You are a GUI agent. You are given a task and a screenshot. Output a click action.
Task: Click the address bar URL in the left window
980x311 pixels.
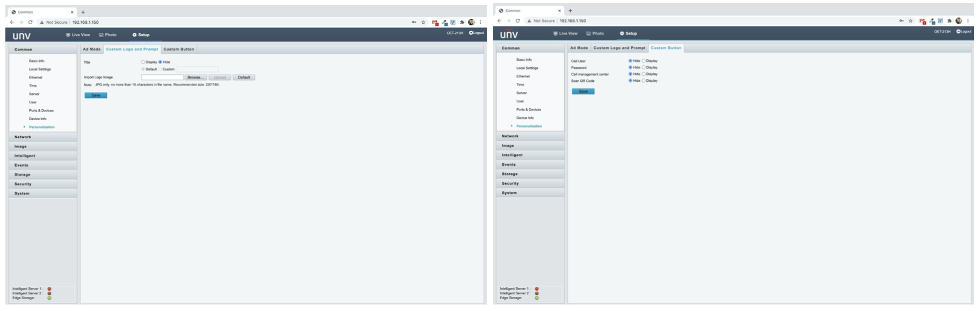pos(85,22)
